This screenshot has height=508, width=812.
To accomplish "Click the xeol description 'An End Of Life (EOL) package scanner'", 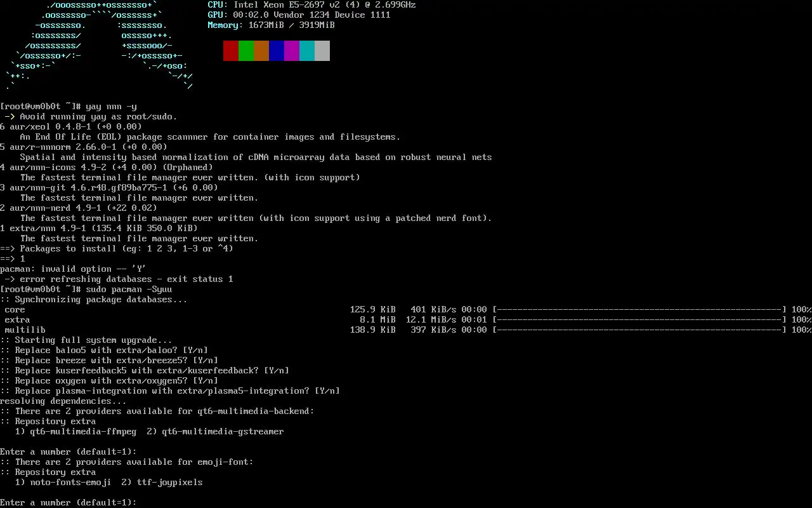I will click(211, 137).
